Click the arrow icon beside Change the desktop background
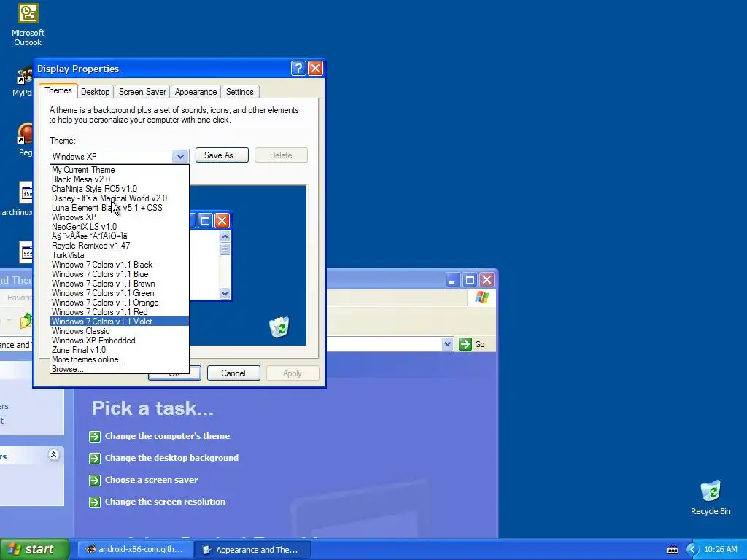 95,458
